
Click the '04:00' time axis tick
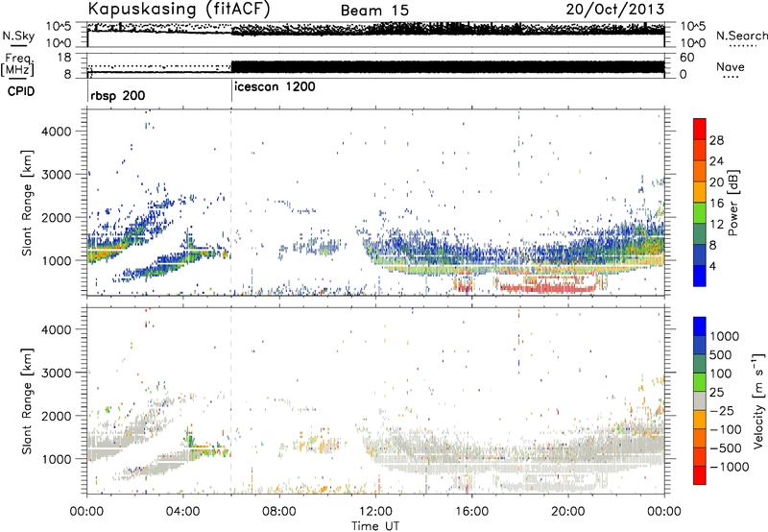point(182,512)
